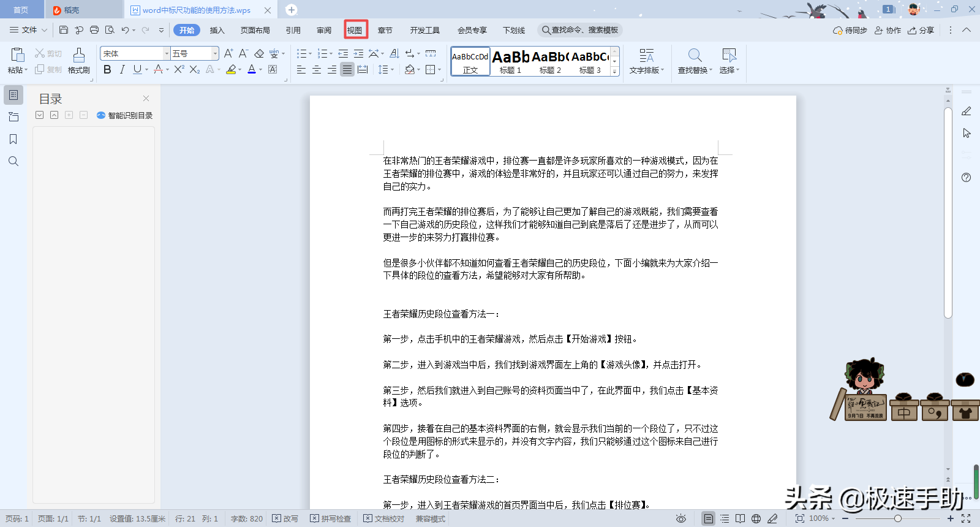Click the underline U icon
980x527 pixels.
137,70
